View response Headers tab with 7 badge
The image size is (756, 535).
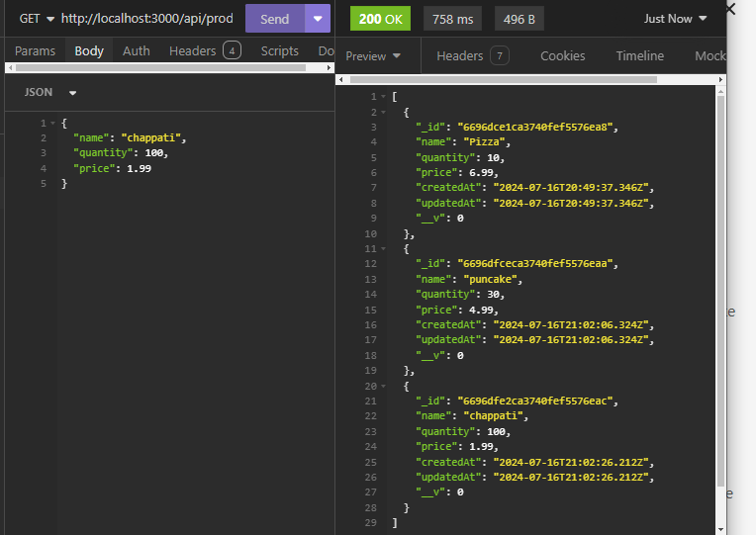[472, 56]
